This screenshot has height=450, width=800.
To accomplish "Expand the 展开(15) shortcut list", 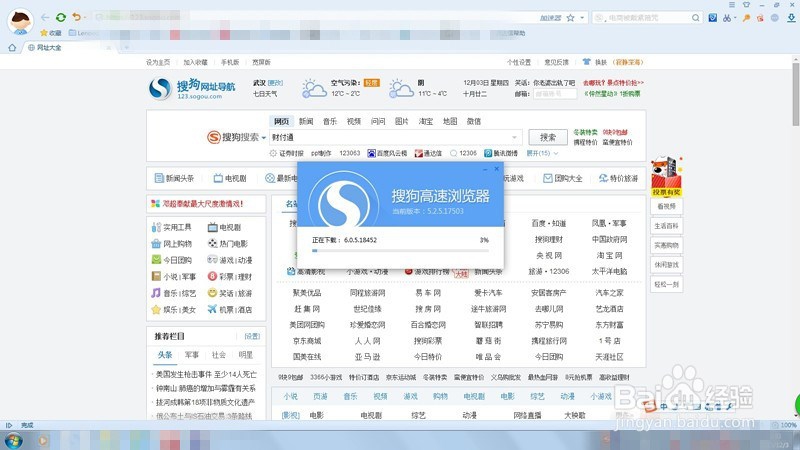I will (x=542, y=153).
